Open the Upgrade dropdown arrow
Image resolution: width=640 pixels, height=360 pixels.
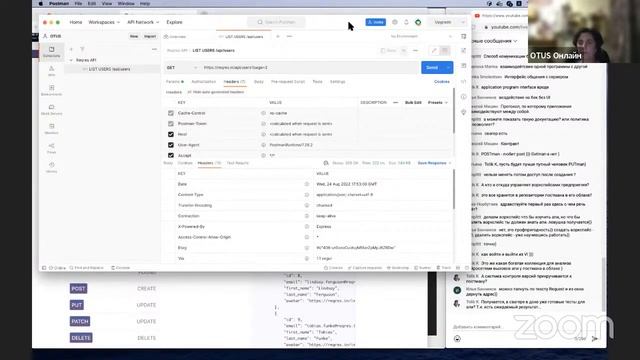click(x=463, y=22)
